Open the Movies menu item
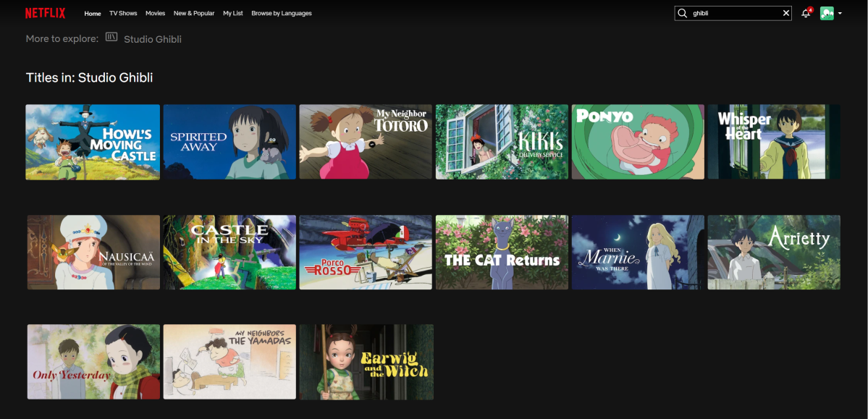The height and width of the screenshot is (419, 868). coord(155,13)
